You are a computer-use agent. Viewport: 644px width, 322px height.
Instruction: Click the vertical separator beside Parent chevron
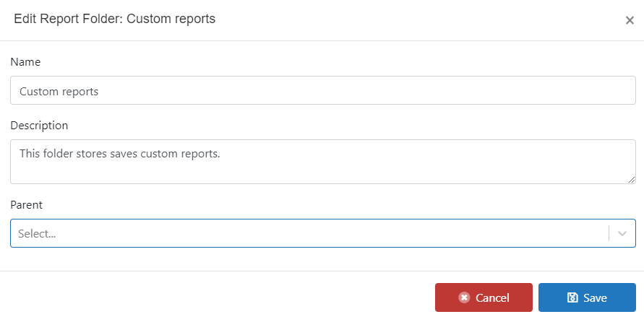point(609,233)
